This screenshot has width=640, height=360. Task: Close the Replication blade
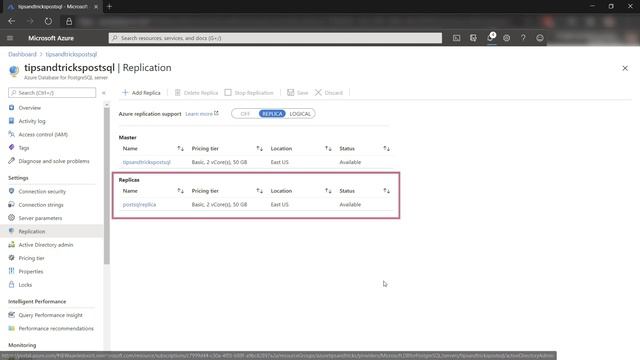coord(625,68)
